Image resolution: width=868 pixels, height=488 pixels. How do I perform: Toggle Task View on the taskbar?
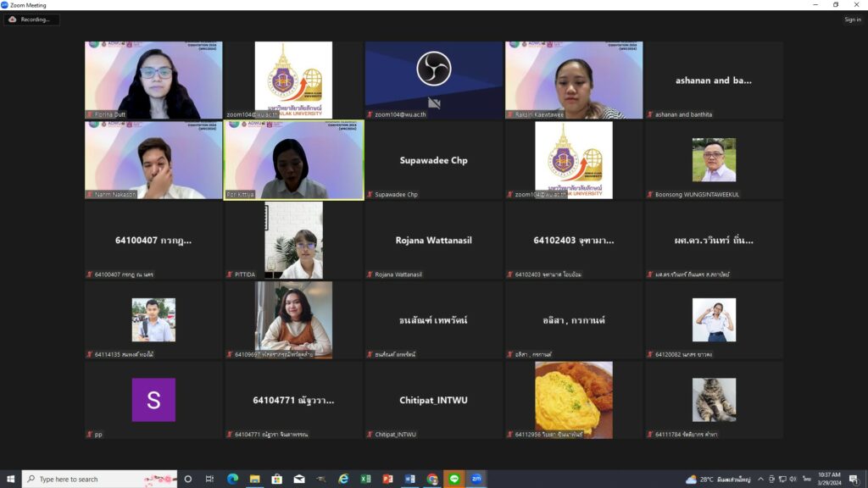pos(209,479)
